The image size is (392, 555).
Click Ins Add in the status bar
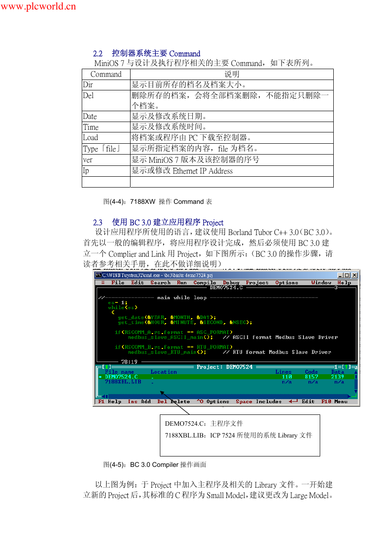click(139, 401)
